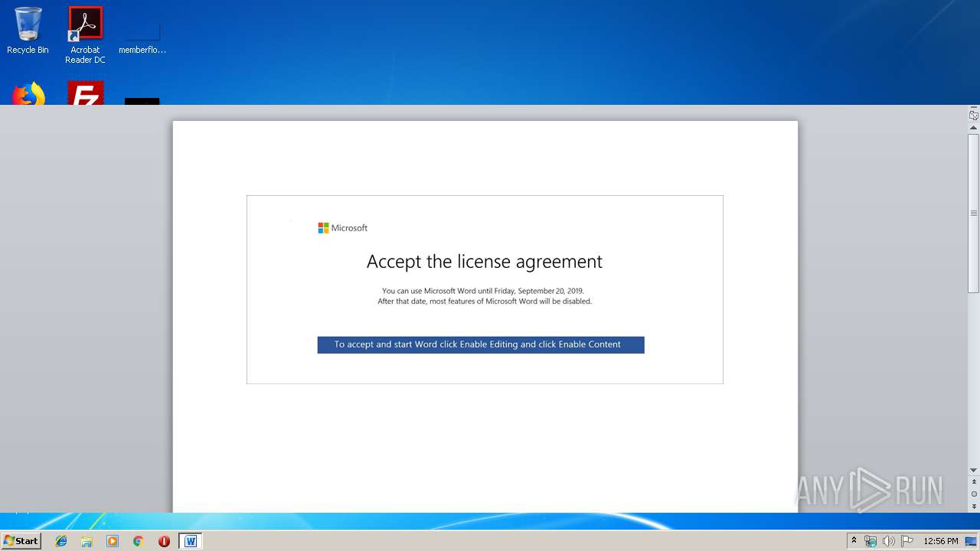Open the taskbar clock showing 12:56 PM

pyautogui.click(x=941, y=541)
